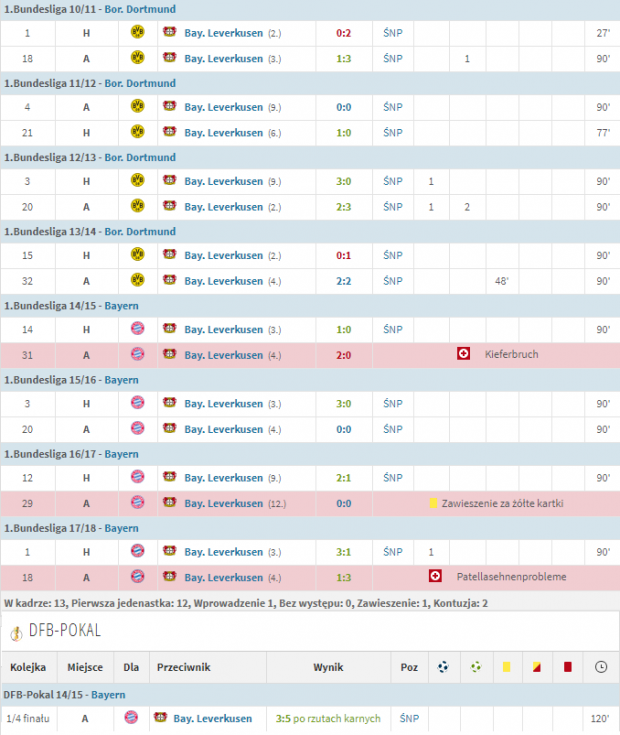Click Poz column header

pos(409,667)
